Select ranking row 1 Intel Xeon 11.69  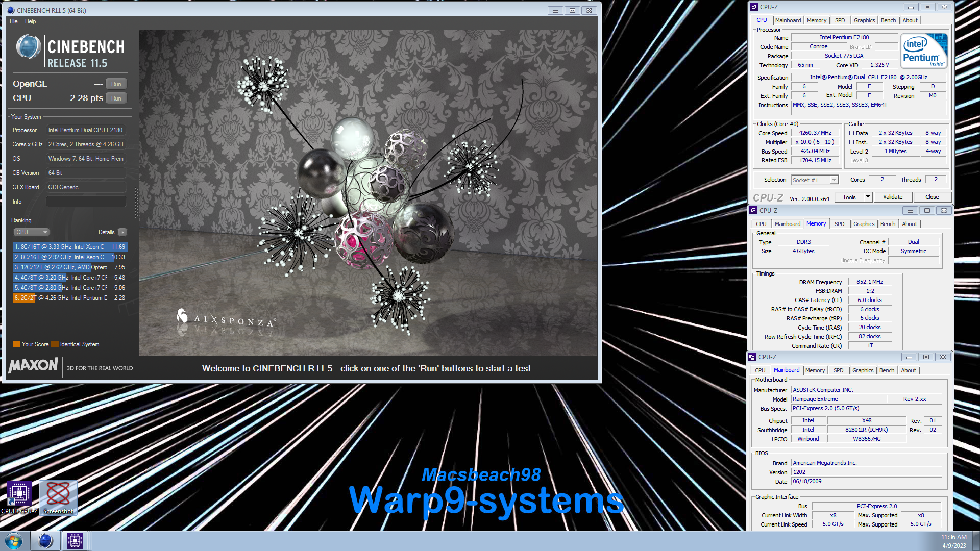(x=69, y=247)
